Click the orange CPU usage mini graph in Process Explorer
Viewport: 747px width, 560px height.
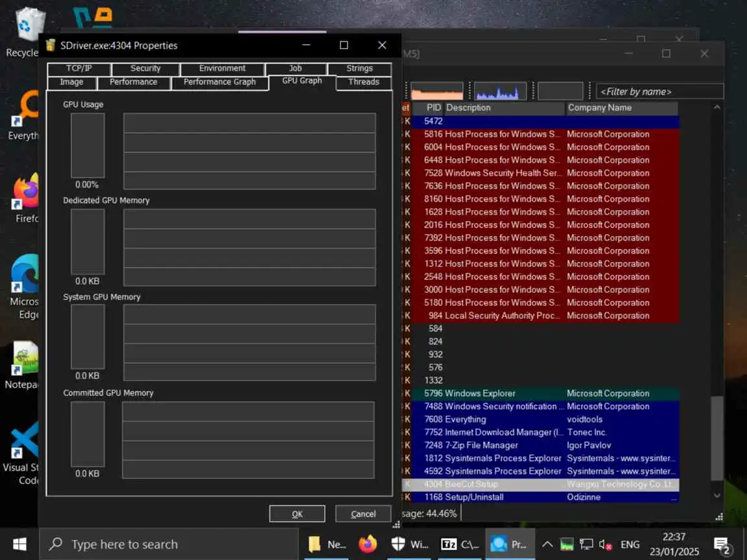437,91
